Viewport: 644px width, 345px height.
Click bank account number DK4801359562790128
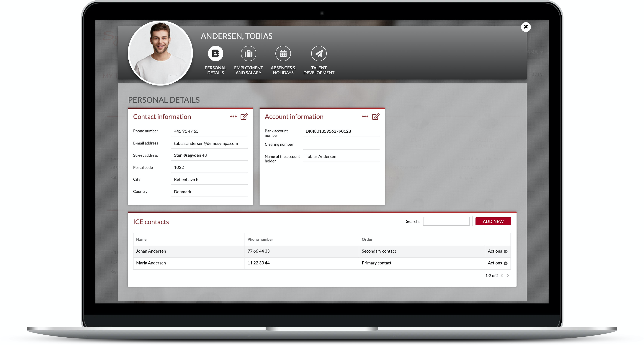pos(328,131)
